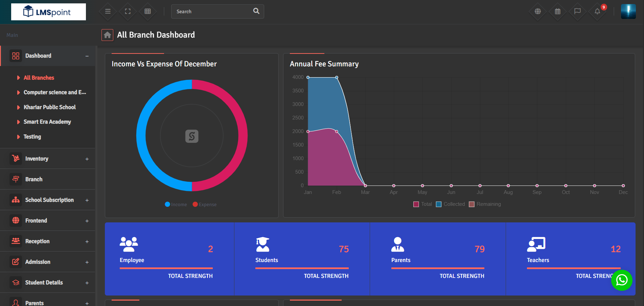Viewport: 644px width, 306px height.
Task: Click the Search input field
Action: tap(213, 12)
